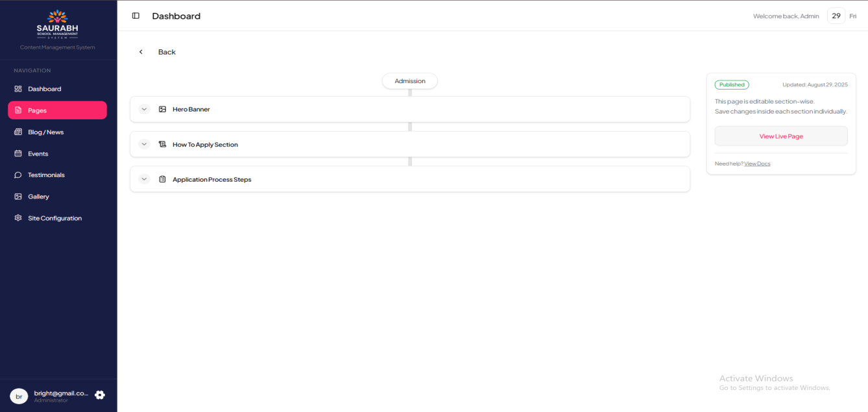Click the calendar date 29 badge
The image size is (868, 412).
coord(836,16)
